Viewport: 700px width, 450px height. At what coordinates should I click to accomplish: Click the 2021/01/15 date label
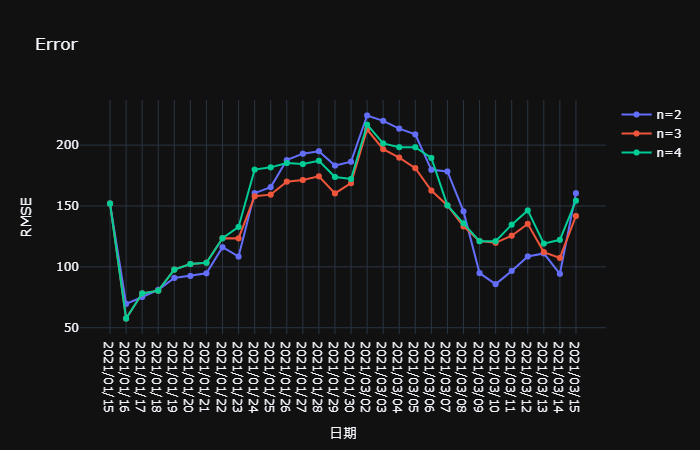tap(108, 377)
